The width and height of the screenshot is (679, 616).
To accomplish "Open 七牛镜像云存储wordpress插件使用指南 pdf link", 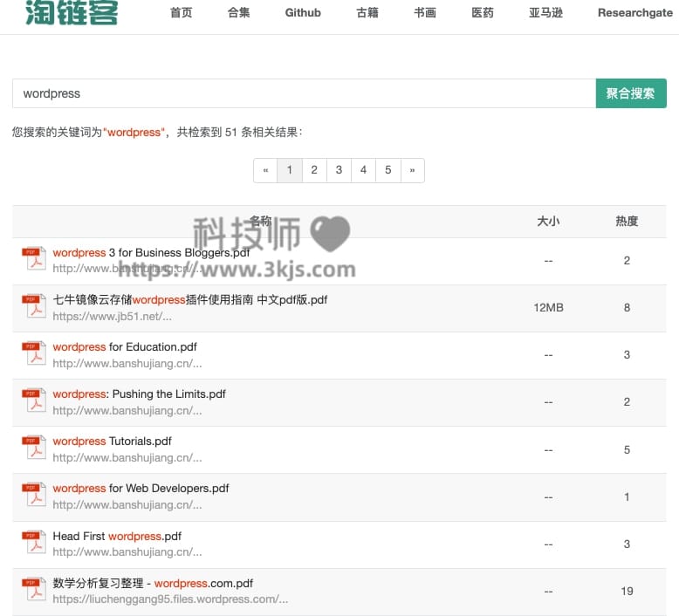I will (190, 299).
